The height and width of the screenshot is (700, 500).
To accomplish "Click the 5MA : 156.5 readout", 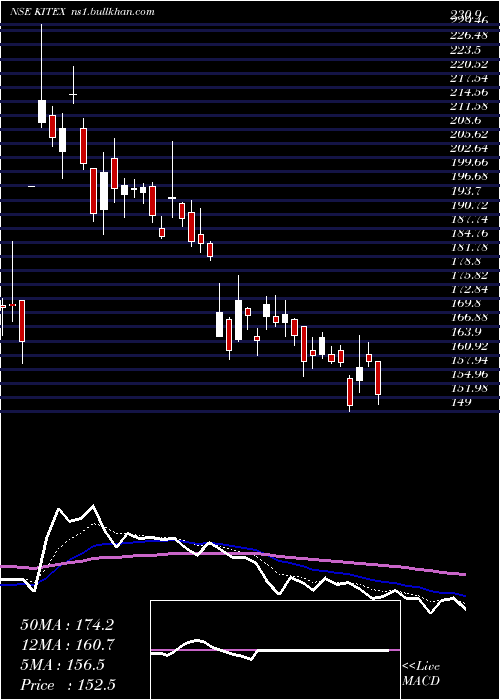I will pyautogui.click(x=62, y=665).
